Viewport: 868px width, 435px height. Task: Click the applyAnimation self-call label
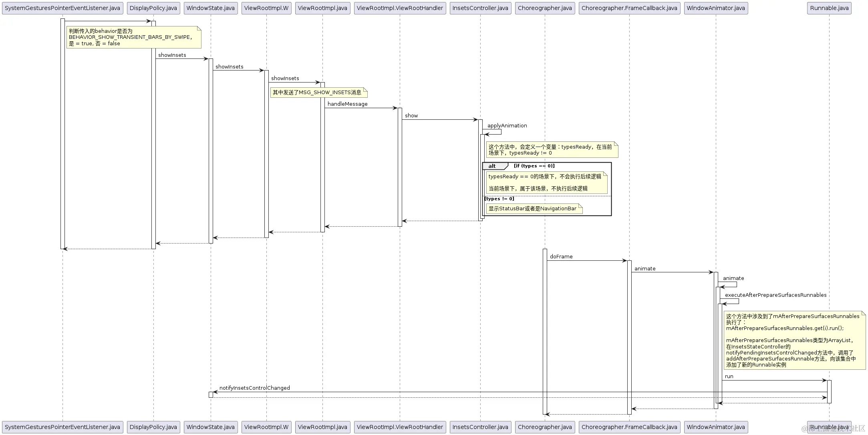pyautogui.click(x=507, y=125)
